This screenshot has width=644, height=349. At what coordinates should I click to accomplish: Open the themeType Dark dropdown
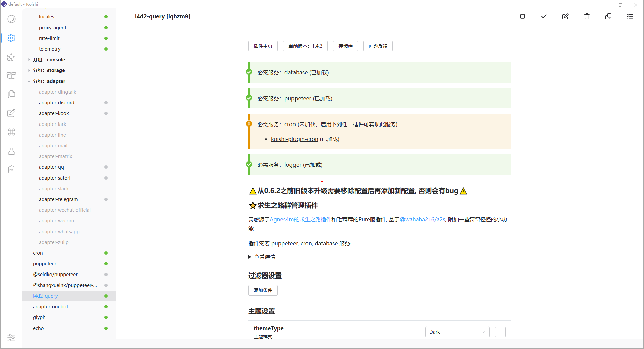(x=457, y=332)
